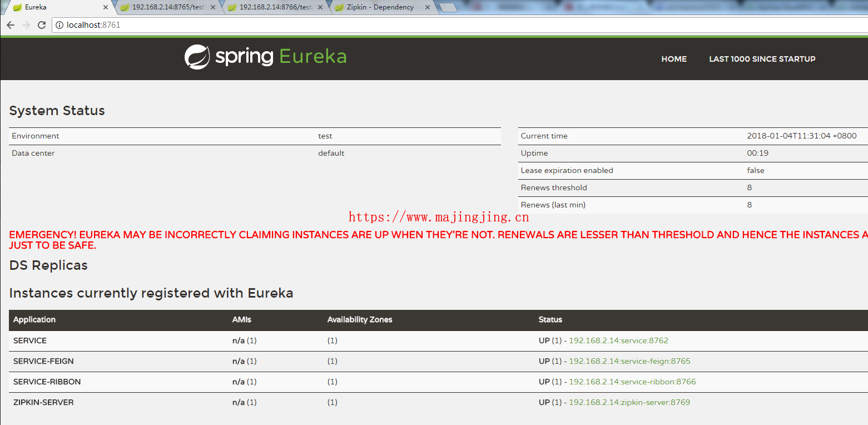Open the 192.168.2.14:service:8762 instance link
868x425 pixels.
pos(618,340)
